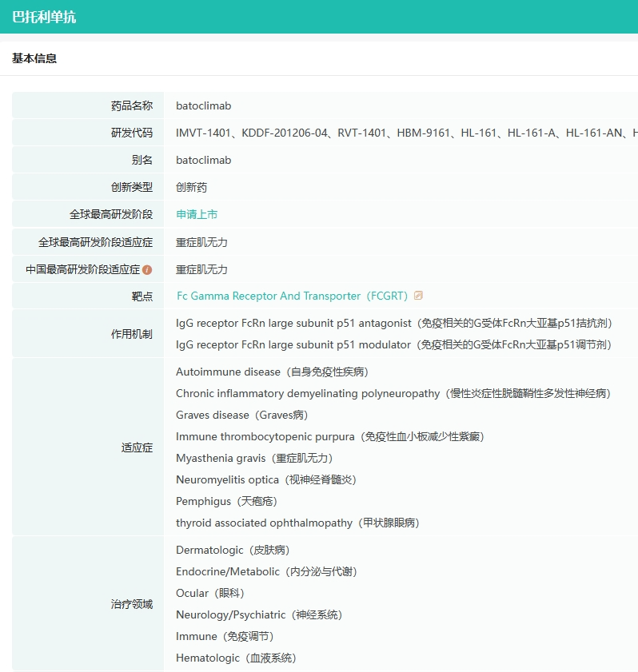
Task: Click the info icon beside 中国最高研发阶段适应症
Action: pos(147,270)
